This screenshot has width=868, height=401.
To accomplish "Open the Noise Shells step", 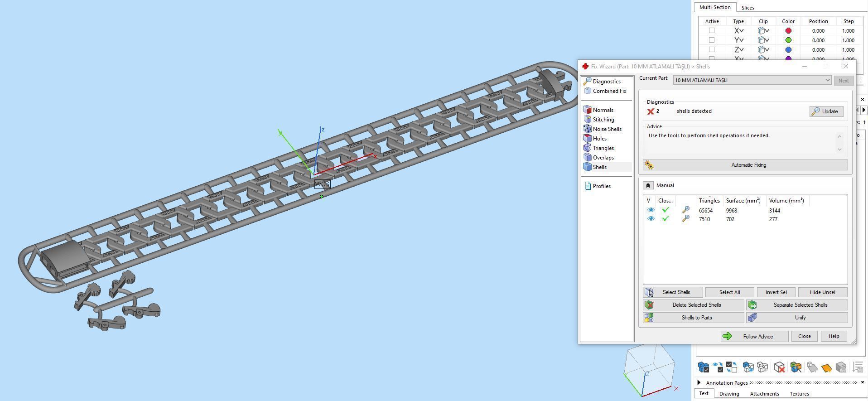I will [607, 129].
